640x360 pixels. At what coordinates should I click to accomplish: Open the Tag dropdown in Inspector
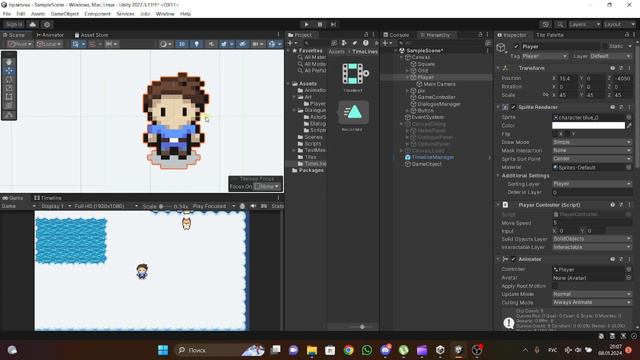point(544,56)
